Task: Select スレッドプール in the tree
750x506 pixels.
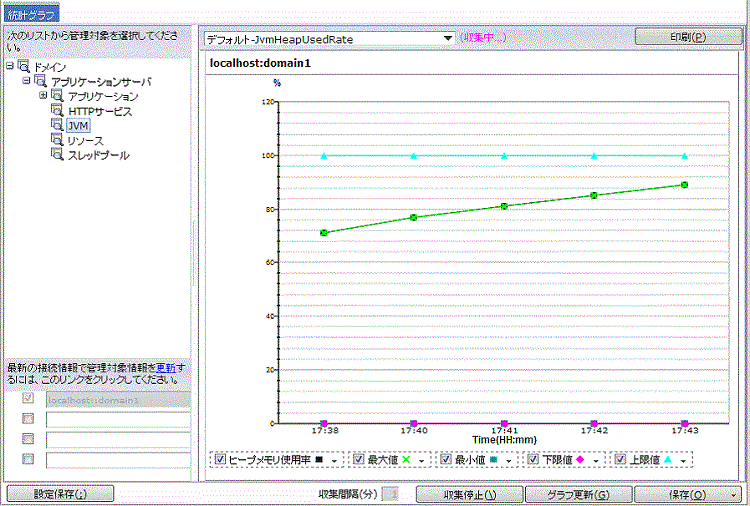Action: 98,155
